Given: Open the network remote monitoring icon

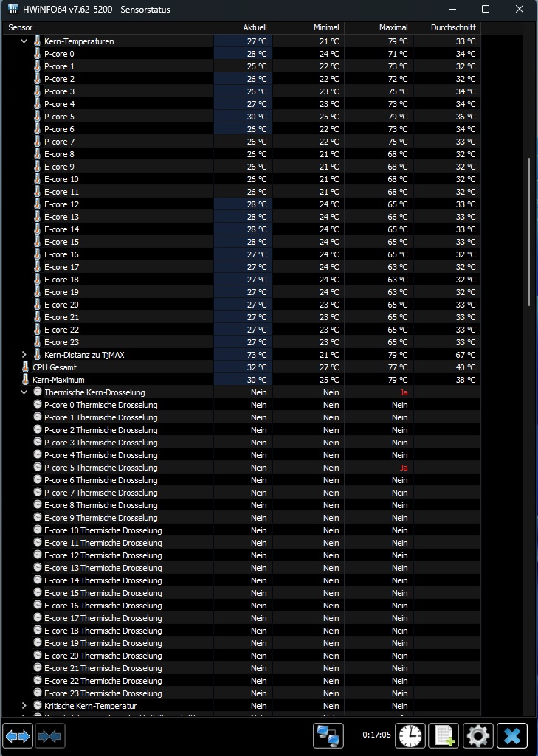Looking at the screenshot, I should [x=328, y=736].
